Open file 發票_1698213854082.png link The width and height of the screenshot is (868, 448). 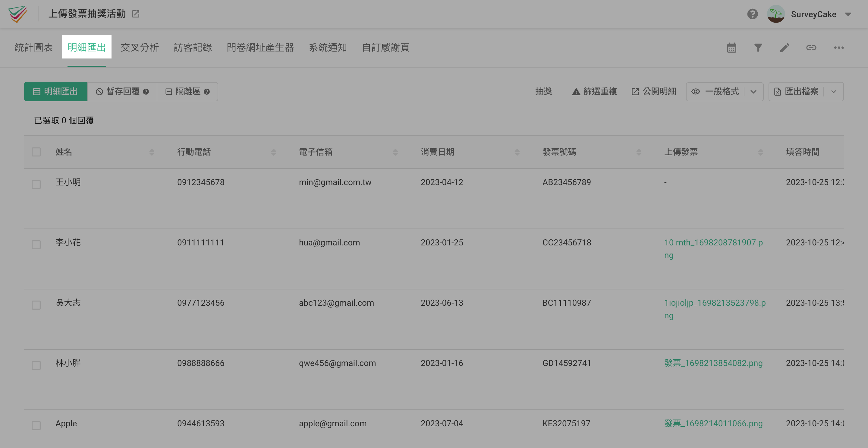[713, 363]
